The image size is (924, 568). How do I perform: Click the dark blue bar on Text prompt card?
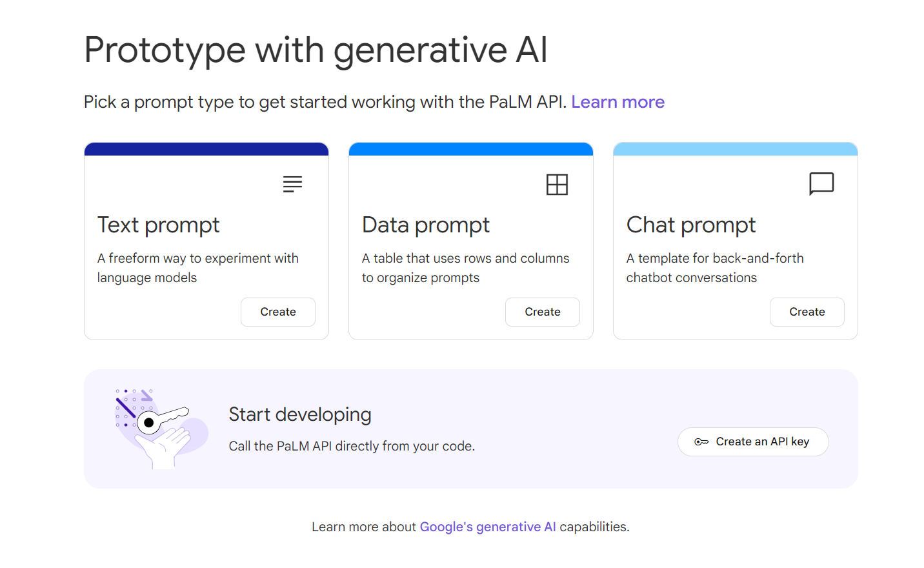coord(206,149)
